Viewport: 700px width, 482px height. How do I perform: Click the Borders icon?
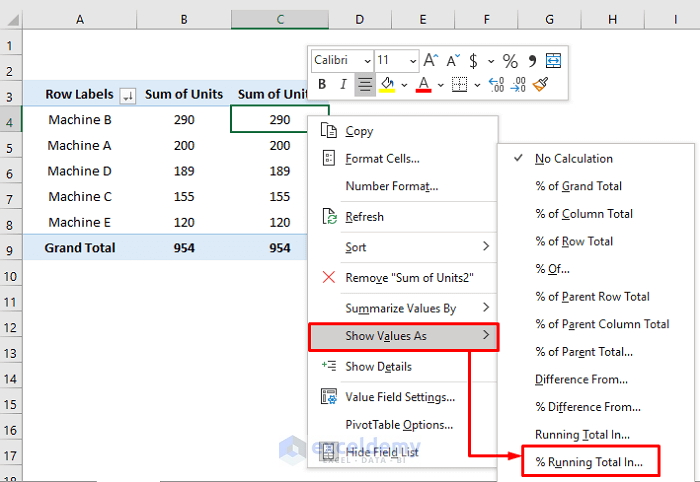(459, 84)
